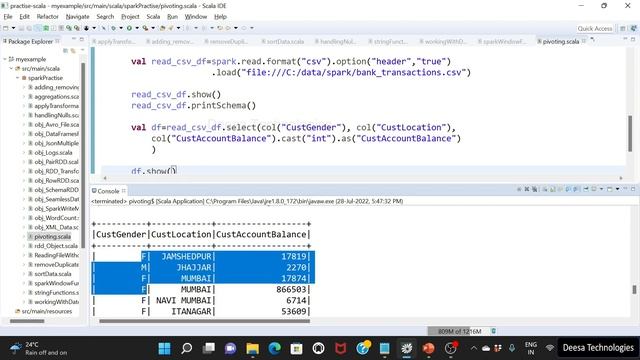Click the Package Explorer horizontal scrollbar
The width and height of the screenshot is (640, 360).
27,321
